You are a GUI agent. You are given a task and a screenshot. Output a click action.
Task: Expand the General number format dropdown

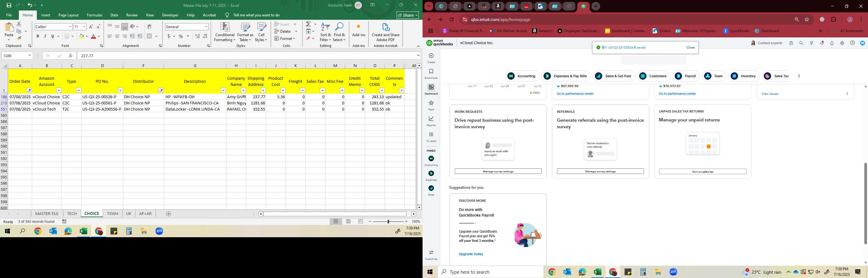click(x=206, y=27)
